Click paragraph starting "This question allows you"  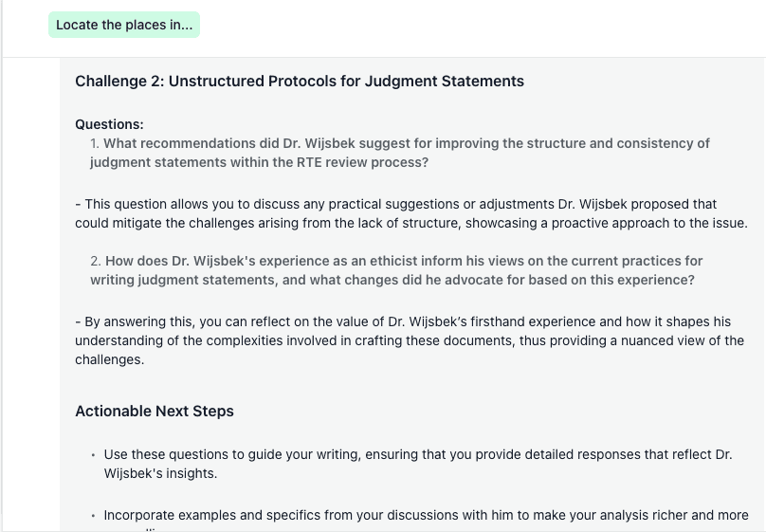411,213
